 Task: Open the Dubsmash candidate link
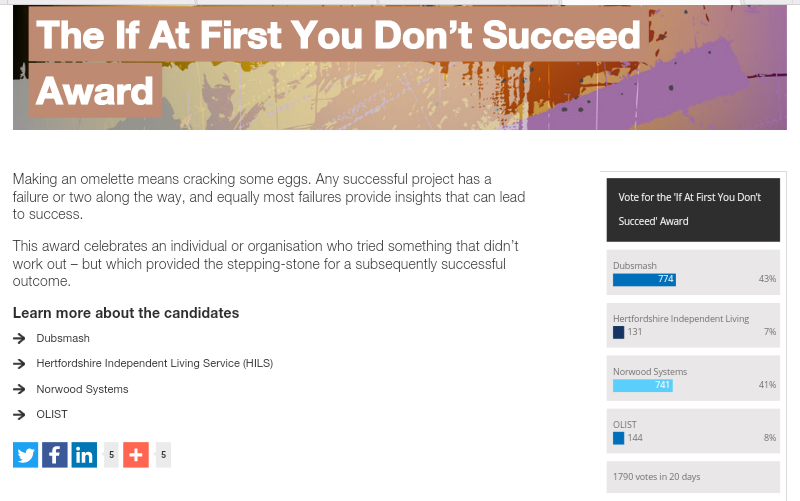click(58, 338)
